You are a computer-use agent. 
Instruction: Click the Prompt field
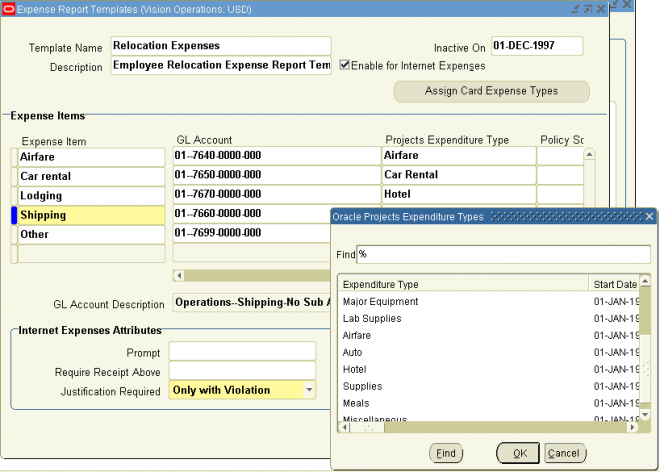(x=242, y=351)
